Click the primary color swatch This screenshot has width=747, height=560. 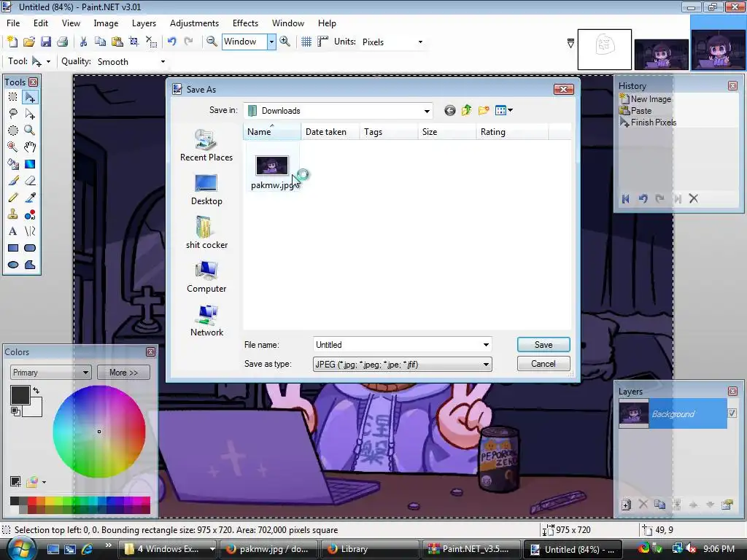[20, 395]
